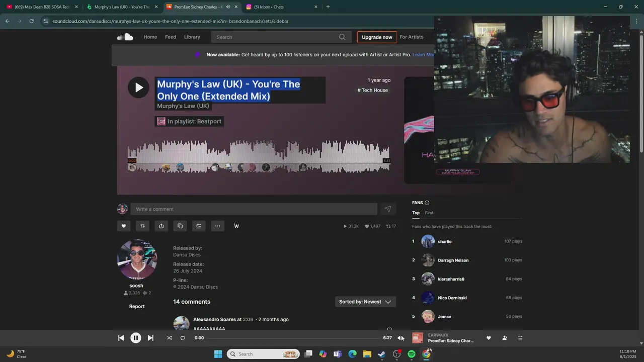The width and height of the screenshot is (644, 362).
Task: Switch to the First fans tab
Action: click(x=429, y=213)
